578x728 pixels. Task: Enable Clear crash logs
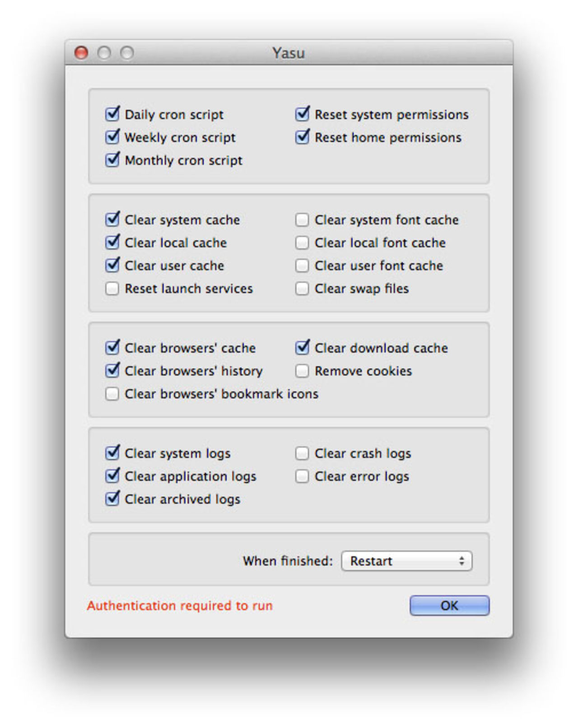click(302, 453)
